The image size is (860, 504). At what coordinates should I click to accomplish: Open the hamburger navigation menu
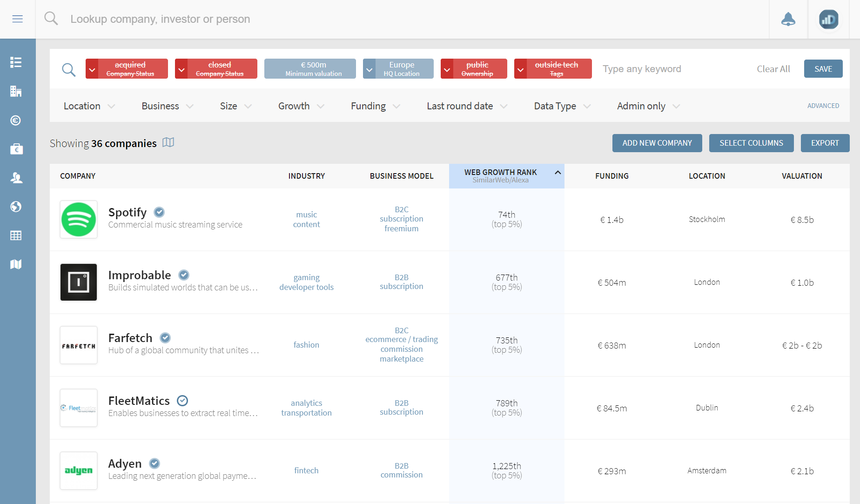18,19
